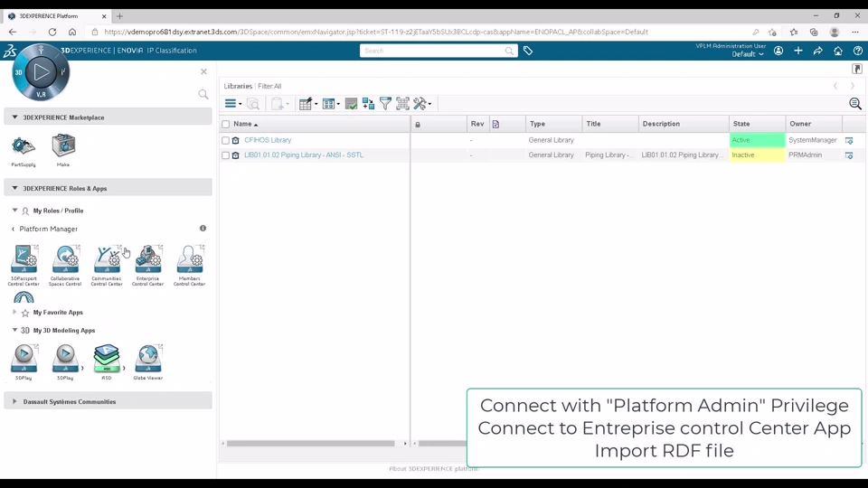This screenshot has width=868, height=488.
Task: Open the hamburger actions menu dropdown
Action: tap(233, 103)
